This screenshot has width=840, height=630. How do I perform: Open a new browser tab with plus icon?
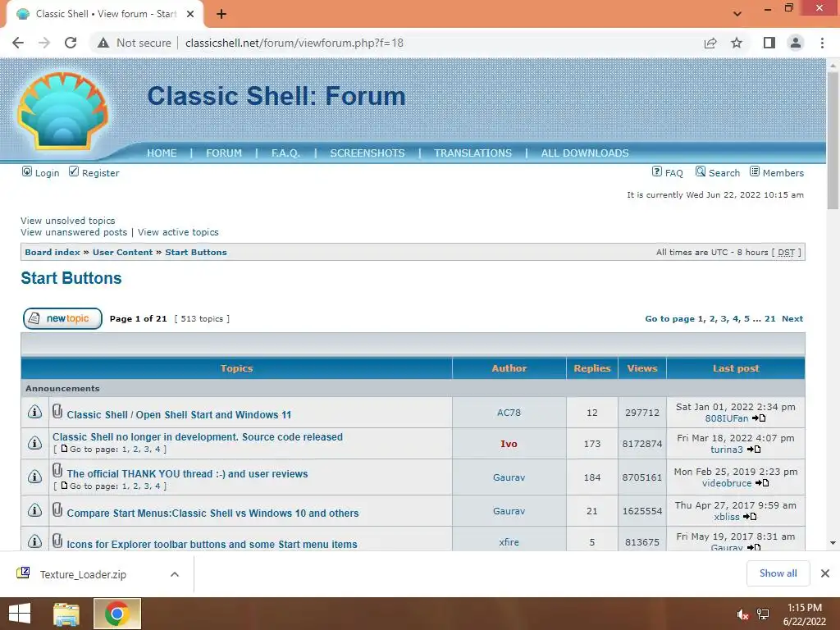click(221, 14)
